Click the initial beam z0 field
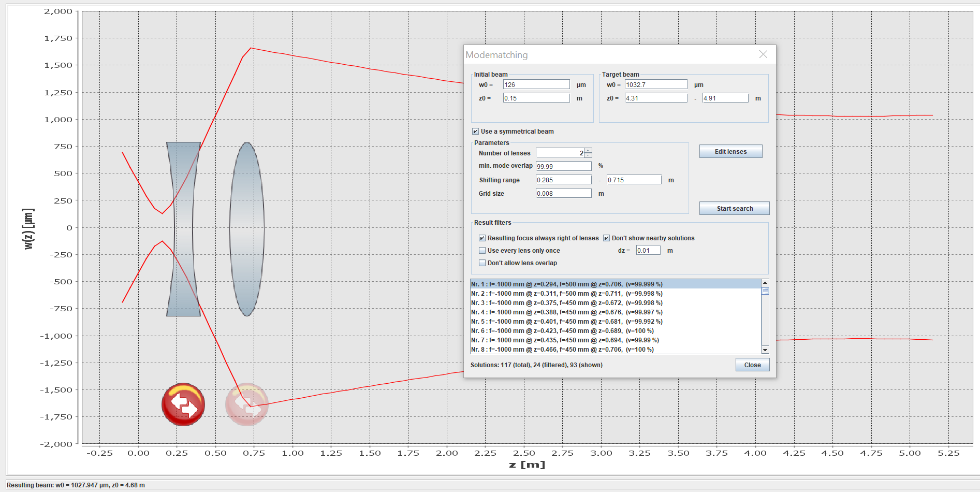This screenshot has width=980, height=492. pyautogui.click(x=536, y=98)
